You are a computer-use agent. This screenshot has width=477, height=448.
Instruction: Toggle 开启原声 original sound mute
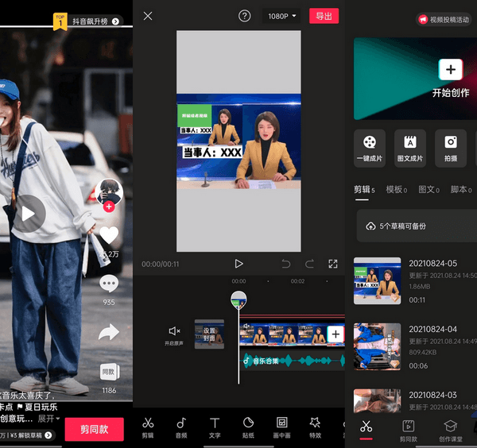point(174,334)
